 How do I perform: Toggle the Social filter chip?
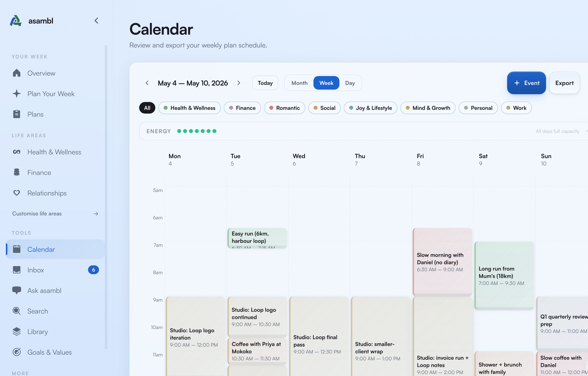click(324, 108)
